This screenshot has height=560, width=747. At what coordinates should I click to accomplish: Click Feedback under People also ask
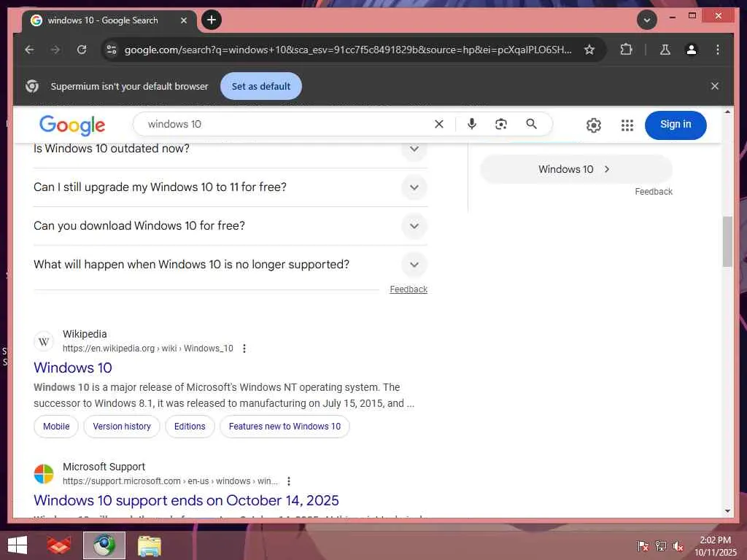pyautogui.click(x=409, y=289)
